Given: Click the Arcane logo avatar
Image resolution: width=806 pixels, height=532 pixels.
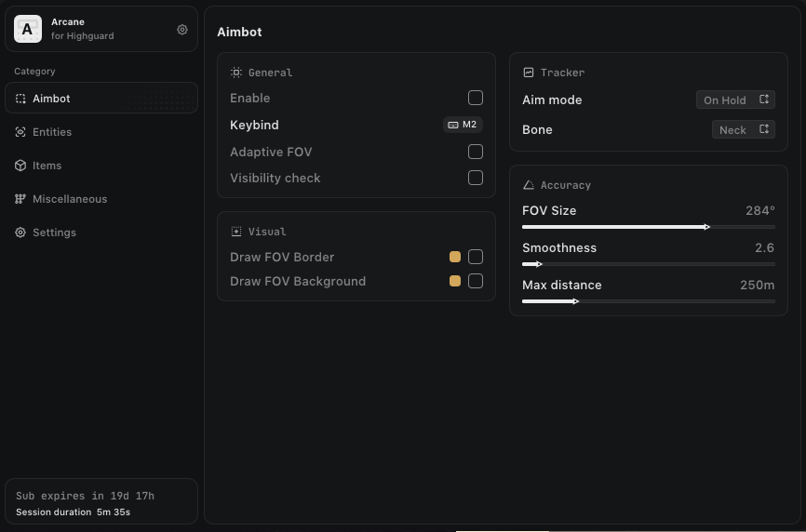Looking at the screenshot, I should [28, 30].
